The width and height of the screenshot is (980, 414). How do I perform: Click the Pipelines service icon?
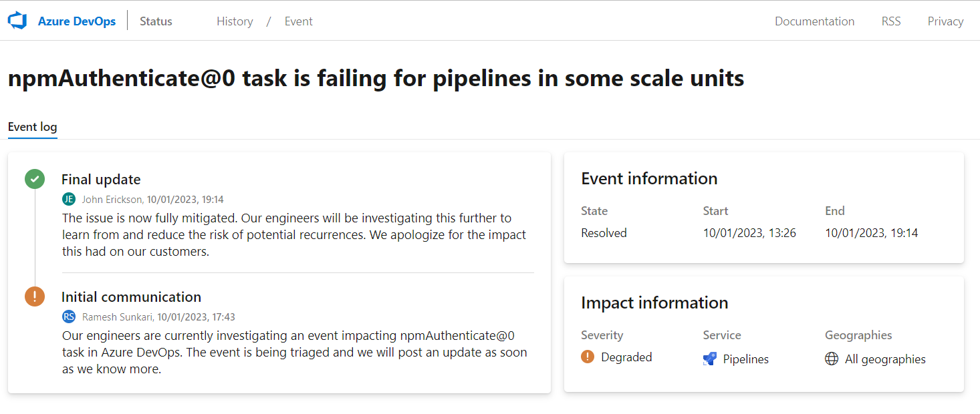click(x=710, y=359)
